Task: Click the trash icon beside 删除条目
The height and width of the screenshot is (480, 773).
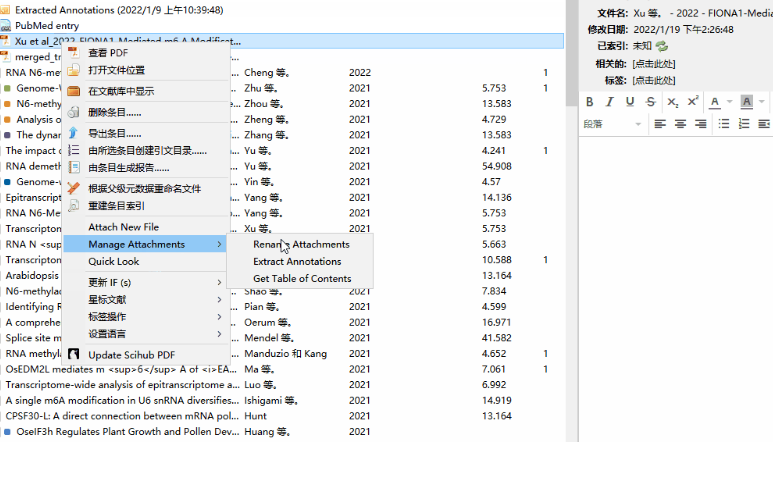Action: point(73,112)
